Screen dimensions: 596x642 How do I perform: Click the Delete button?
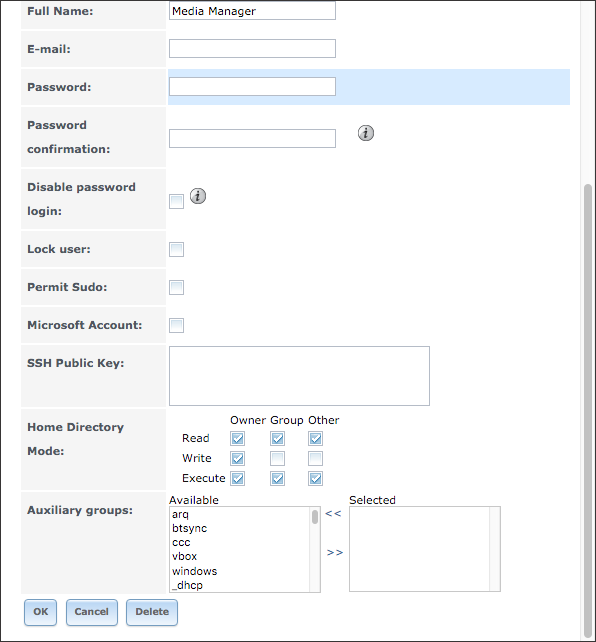click(x=152, y=612)
